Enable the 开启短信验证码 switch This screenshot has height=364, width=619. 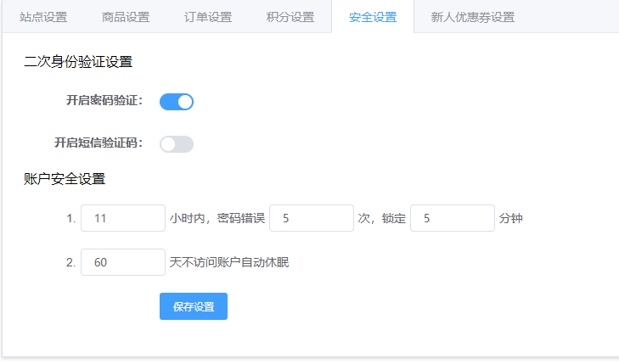click(x=177, y=144)
